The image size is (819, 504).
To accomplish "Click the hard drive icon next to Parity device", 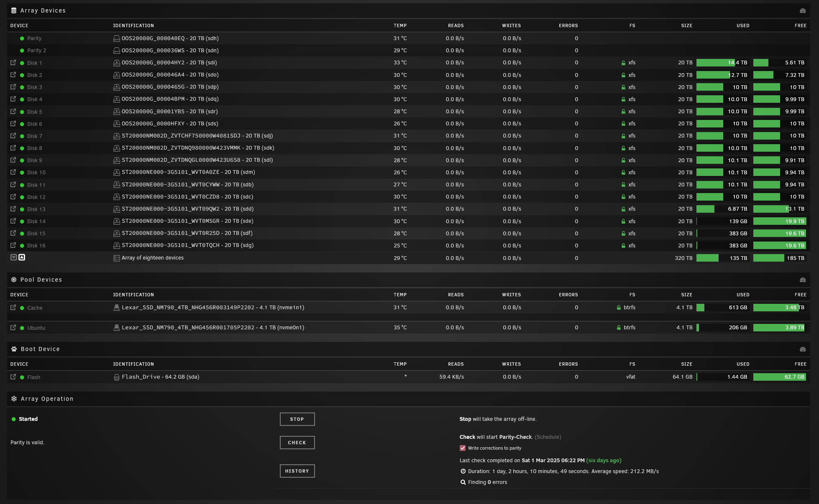I will [116, 38].
